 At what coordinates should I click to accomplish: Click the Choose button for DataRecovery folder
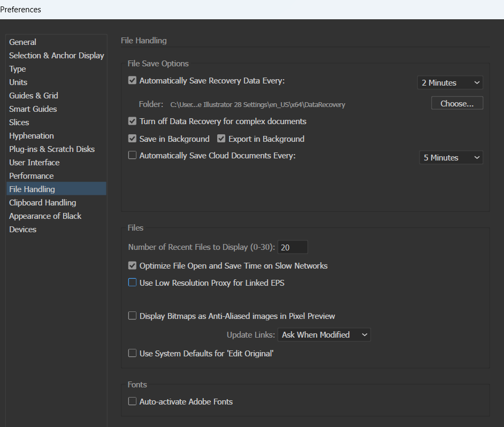click(457, 103)
